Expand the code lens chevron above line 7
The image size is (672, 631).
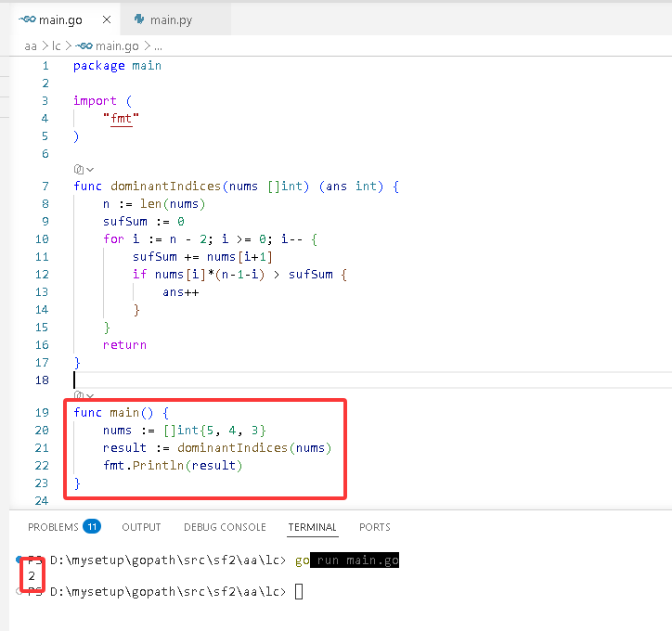[x=90, y=170]
